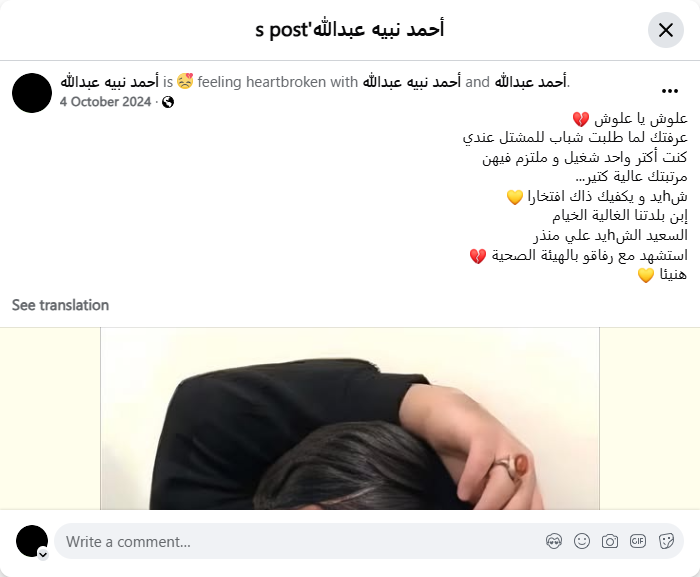Screen dimensions: 700x577
Task: Open the GIF picker in comment box
Action: pyautogui.click(x=638, y=541)
